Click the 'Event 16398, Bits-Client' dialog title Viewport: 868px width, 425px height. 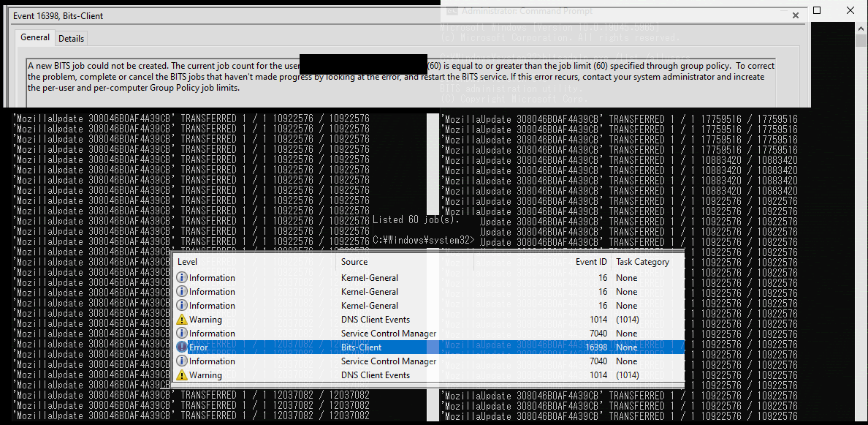click(x=58, y=16)
